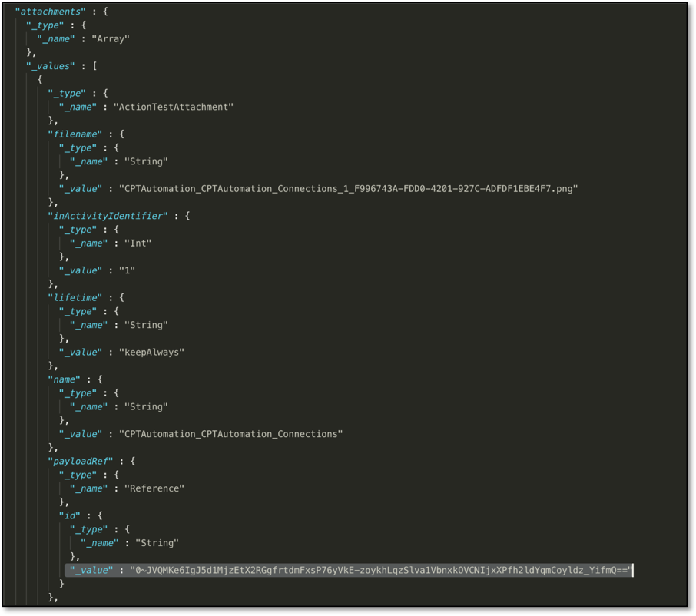Click the PNG filename value string
This screenshot has height=616, width=696.
[x=348, y=188]
